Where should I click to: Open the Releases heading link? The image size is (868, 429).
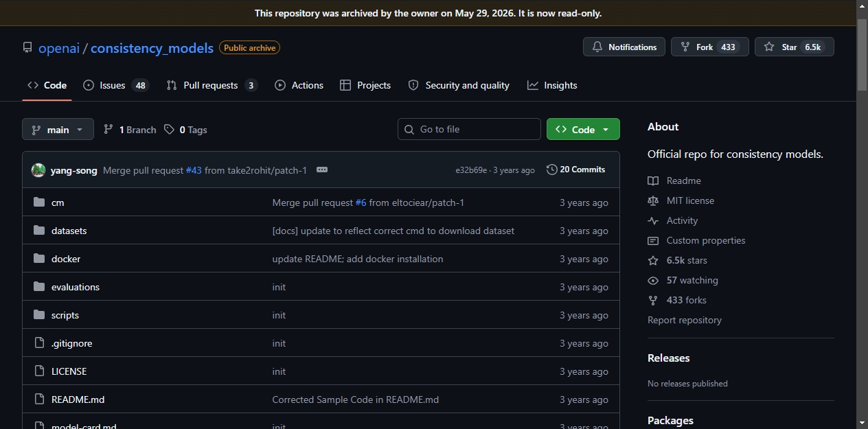[x=669, y=358]
